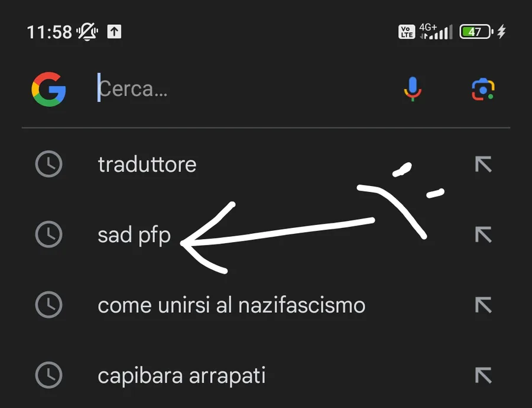Screen dimensions: 532x408
Task: Insert traduttore into search box via arrow
Action: 483,164
